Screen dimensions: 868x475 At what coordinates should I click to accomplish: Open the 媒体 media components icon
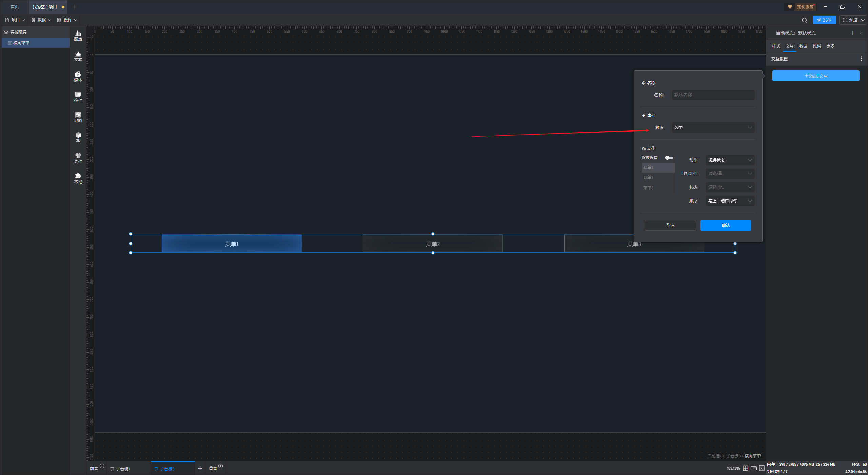(x=78, y=76)
